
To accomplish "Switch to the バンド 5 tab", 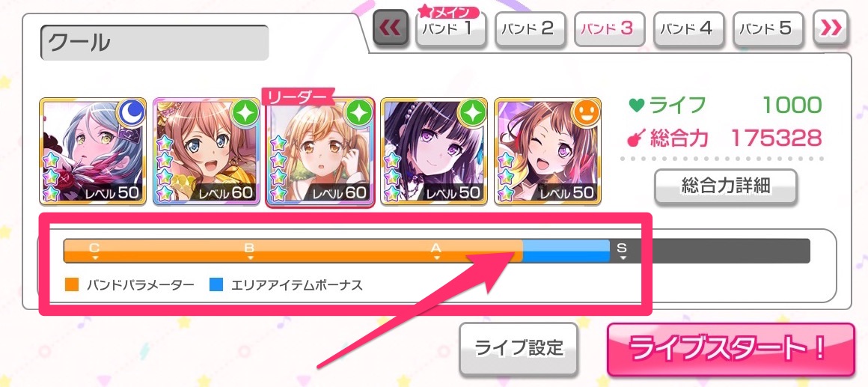I will pos(768,28).
